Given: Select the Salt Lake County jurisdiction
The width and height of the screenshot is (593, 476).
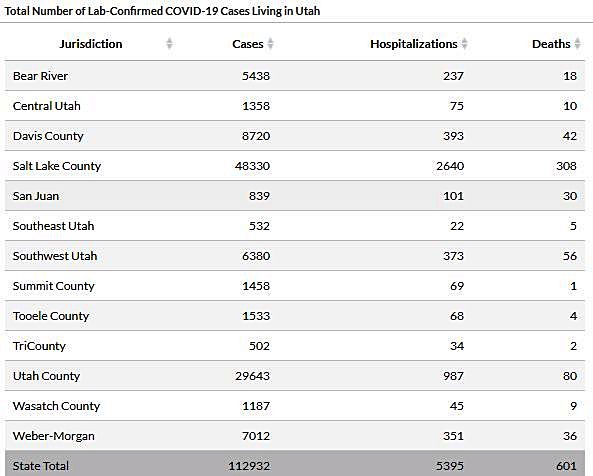Looking at the screenshot, I should tap(57, 166).
